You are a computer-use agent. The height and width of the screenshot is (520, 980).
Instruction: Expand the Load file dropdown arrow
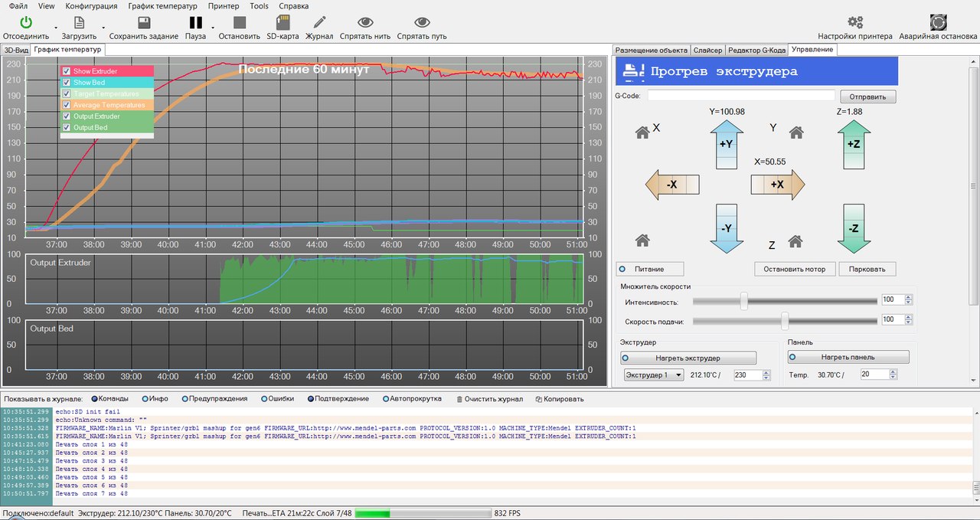coord(103,28)
